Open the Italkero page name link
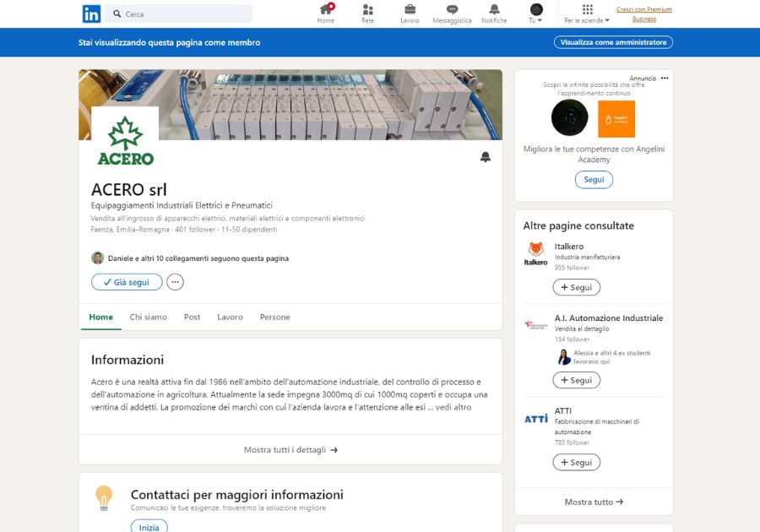Viewport: 760px width, 532px height. [569, 246]
